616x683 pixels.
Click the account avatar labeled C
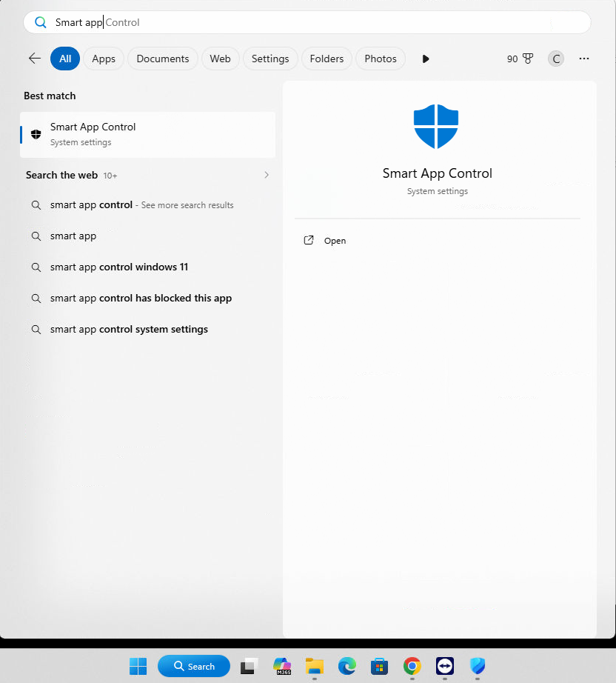tap(555, 59)
